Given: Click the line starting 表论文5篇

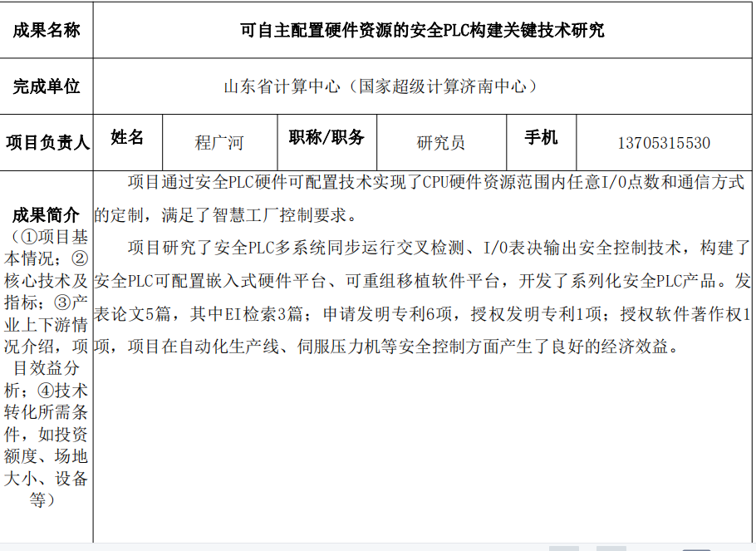Looking at the screenshot, I should point(422,313).
